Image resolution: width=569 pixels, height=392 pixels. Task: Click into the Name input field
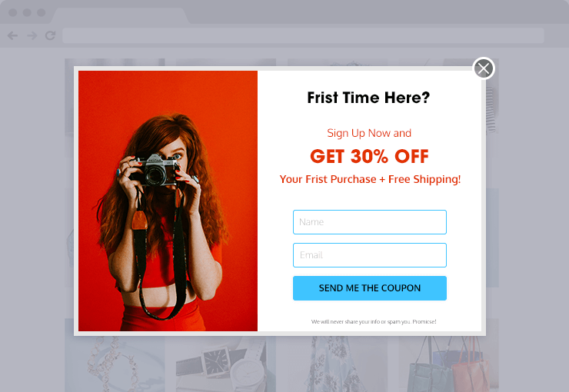[x=369, y=222]
